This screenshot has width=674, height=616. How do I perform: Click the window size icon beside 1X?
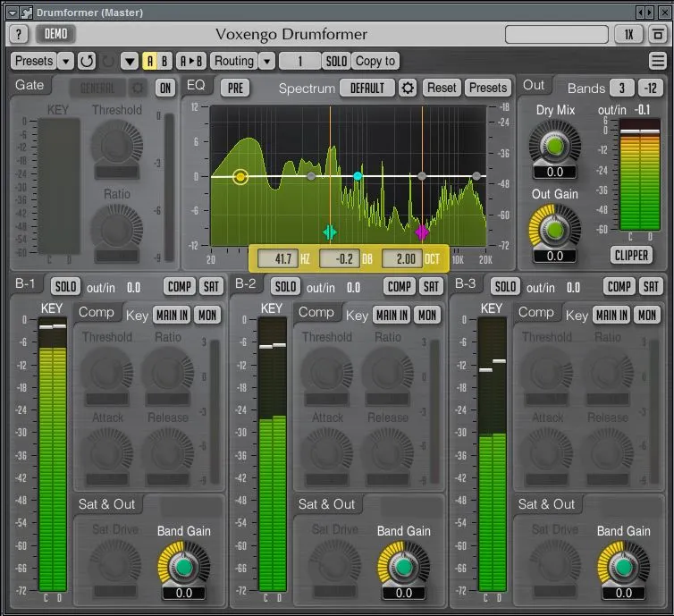(x=658, y=34)
